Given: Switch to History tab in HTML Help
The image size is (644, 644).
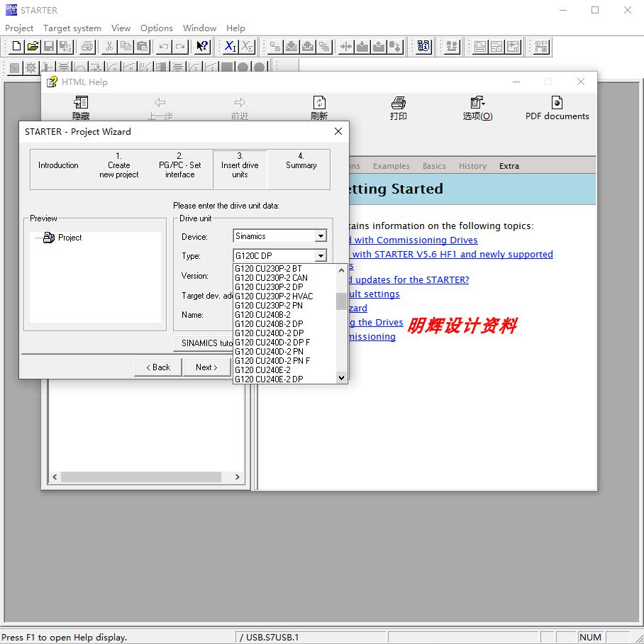Looking at the screenshot, I should [x=472, y=166].
